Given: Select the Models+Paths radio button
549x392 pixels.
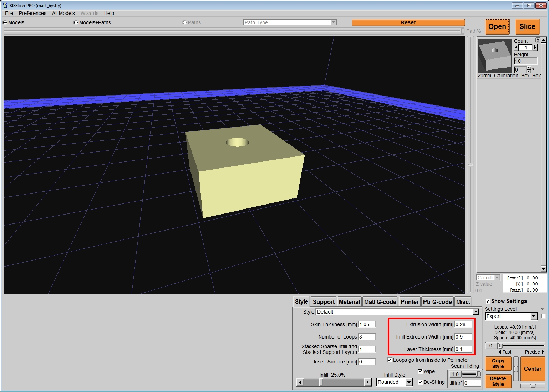Looking at the screenshot, I should tap(76, 22).
